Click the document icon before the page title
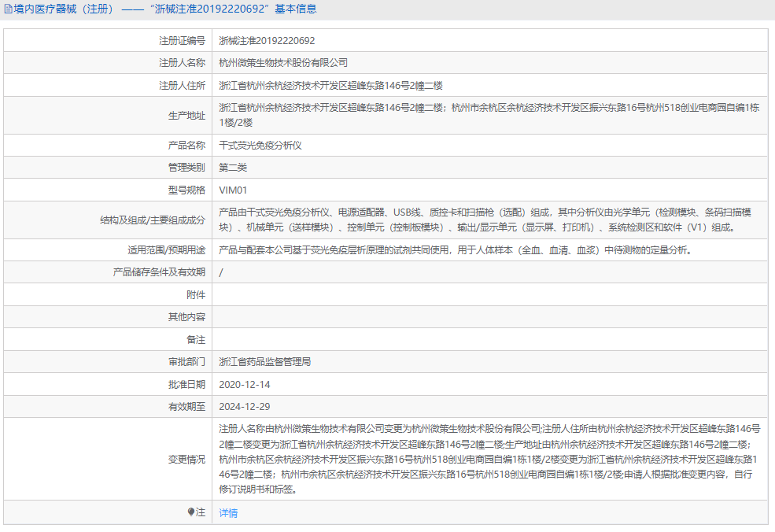The height and width of the screenshot is (532, 775). point(8,9)
